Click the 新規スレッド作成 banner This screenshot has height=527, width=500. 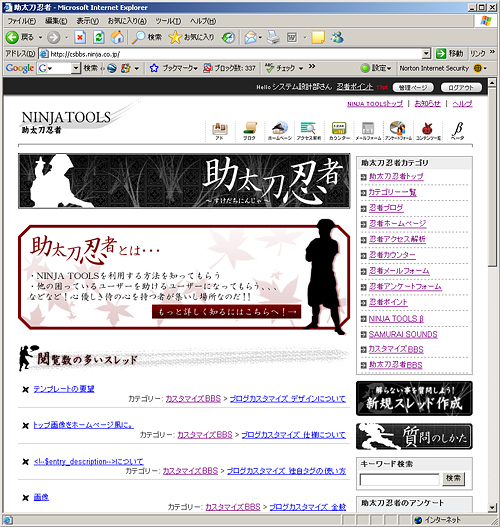[414, 398]
